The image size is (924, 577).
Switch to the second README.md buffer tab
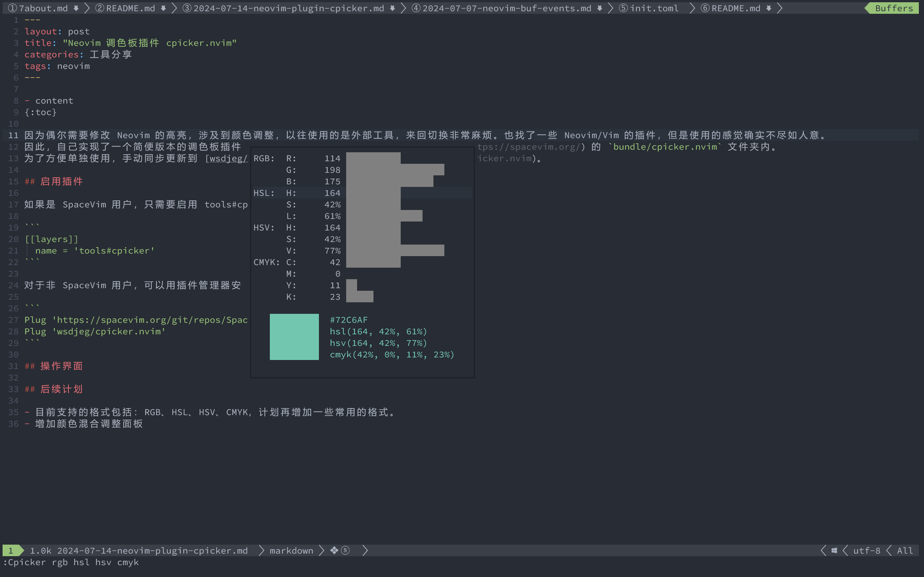tap(130, 8)
